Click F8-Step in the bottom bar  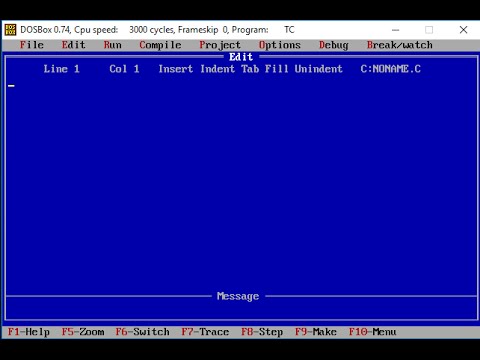(x=262, y=332)
